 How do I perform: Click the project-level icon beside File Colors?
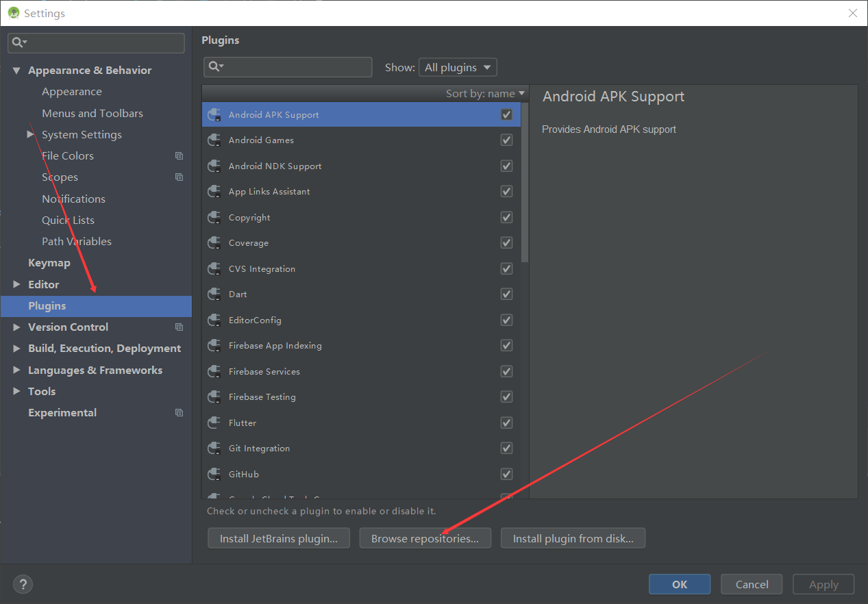tap(179, 155)
